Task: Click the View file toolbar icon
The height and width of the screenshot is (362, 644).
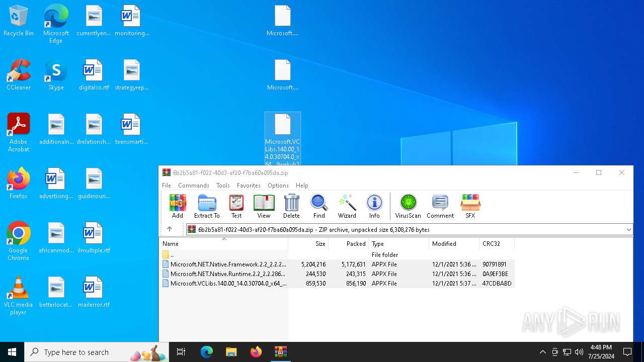Action: (x=264, y=206)
